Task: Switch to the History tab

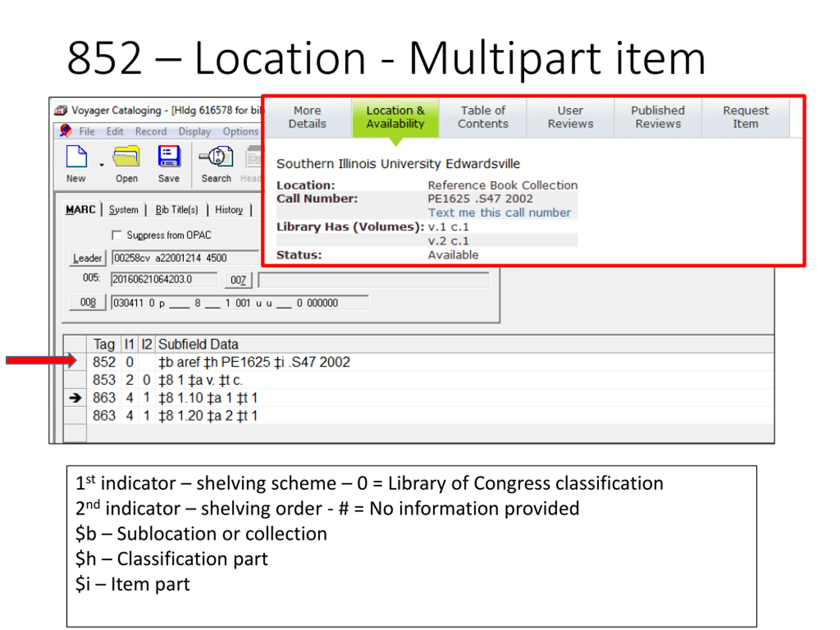Action: pyautogui.click(x=229, y=210)
